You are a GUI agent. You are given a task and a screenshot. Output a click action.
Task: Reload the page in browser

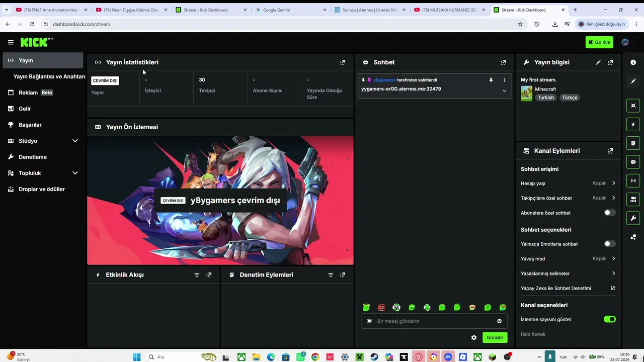32,24
